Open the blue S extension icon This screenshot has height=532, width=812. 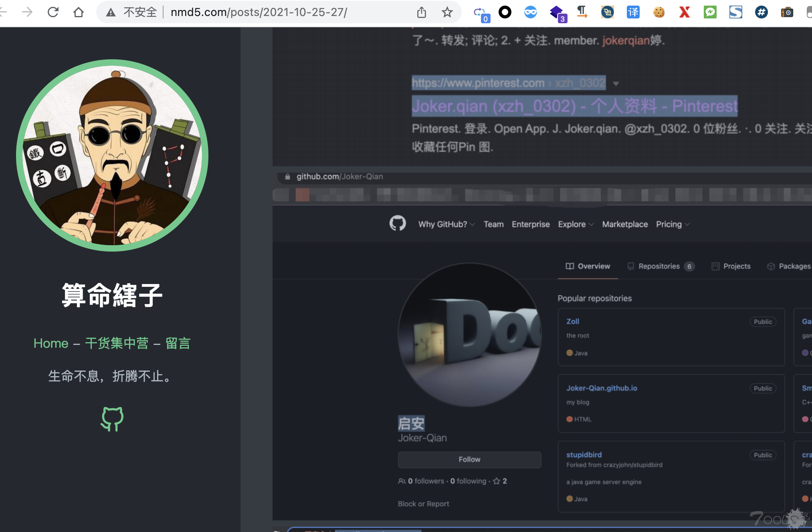pos(736,12)
